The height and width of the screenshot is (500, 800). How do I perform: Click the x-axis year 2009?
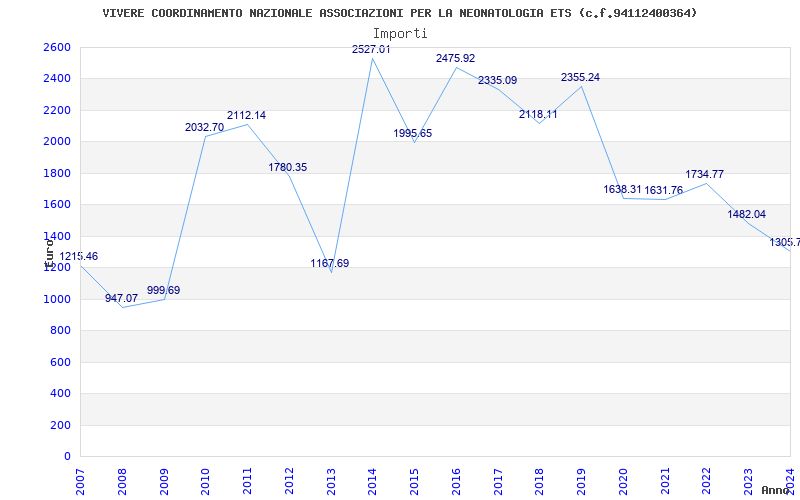(x=164, y=481)
